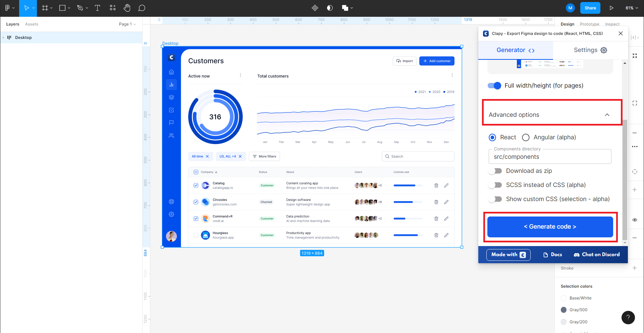Open the Resources tool
Image resolution: width=644 pixels, height=333 pixels.
[113, 8]
